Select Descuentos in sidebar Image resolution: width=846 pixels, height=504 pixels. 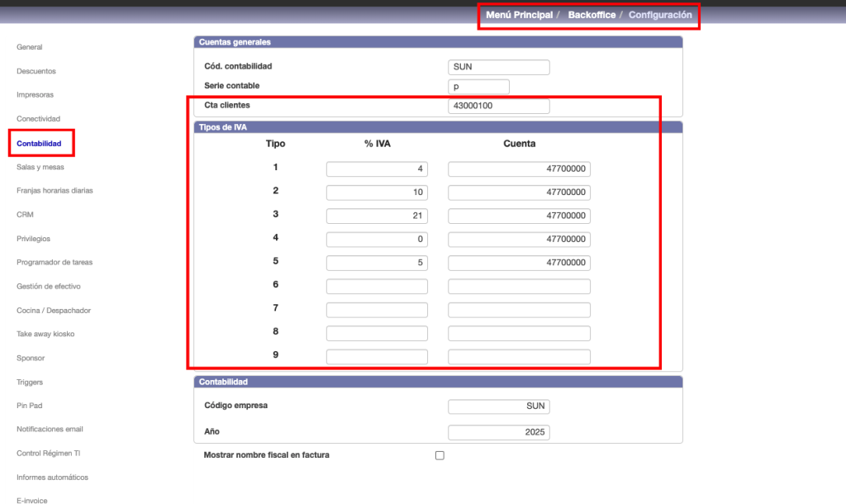pyautogui.click(x=36, y=71)
